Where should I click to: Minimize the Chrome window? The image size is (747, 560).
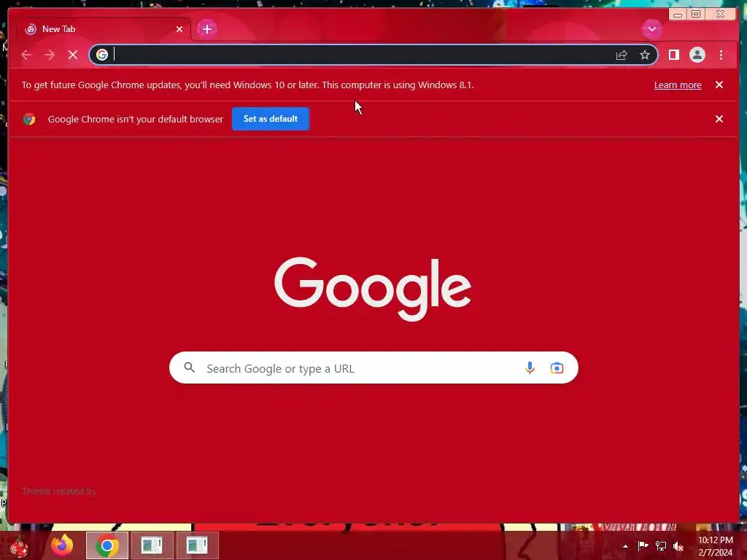pyautogui.click(x=678, y=14)
